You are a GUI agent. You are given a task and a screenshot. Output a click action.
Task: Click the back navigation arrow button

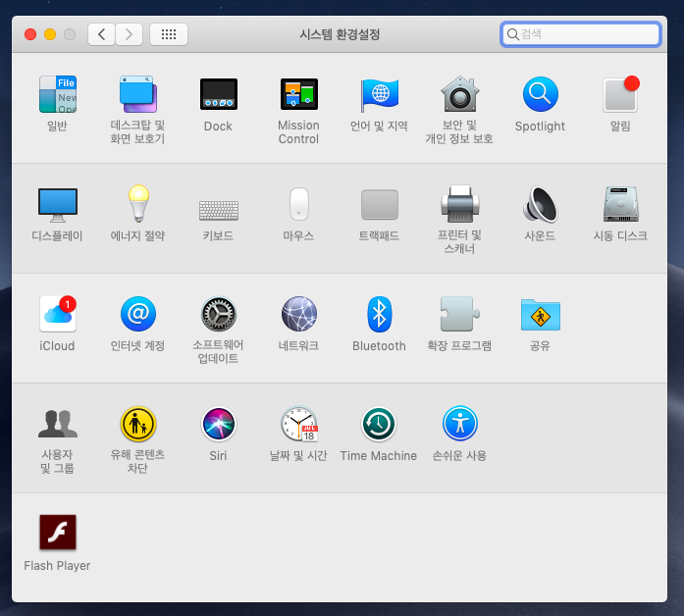102,34
